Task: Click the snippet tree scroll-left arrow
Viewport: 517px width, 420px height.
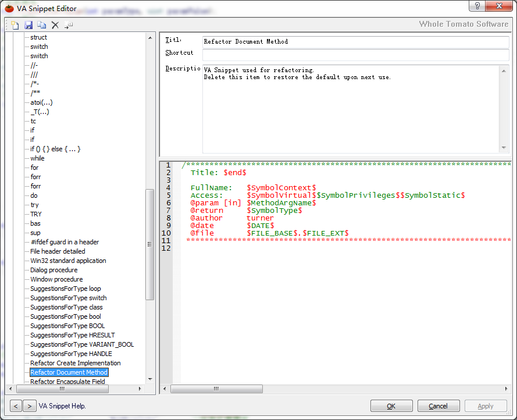Action: click(x=10, y=389)
